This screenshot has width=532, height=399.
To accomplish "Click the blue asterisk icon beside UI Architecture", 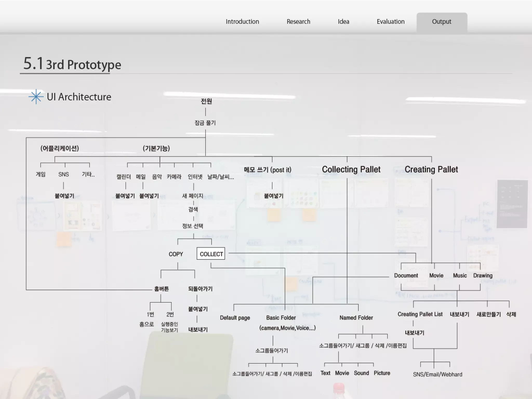I will [36, 97].
